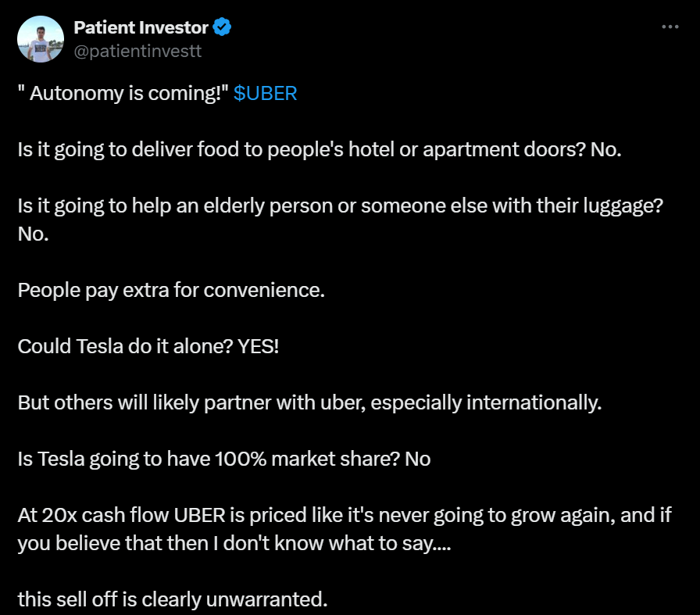Screen dimensions: 700x615
Task: Click "People pay extra for convenience."
Action: 170,290
